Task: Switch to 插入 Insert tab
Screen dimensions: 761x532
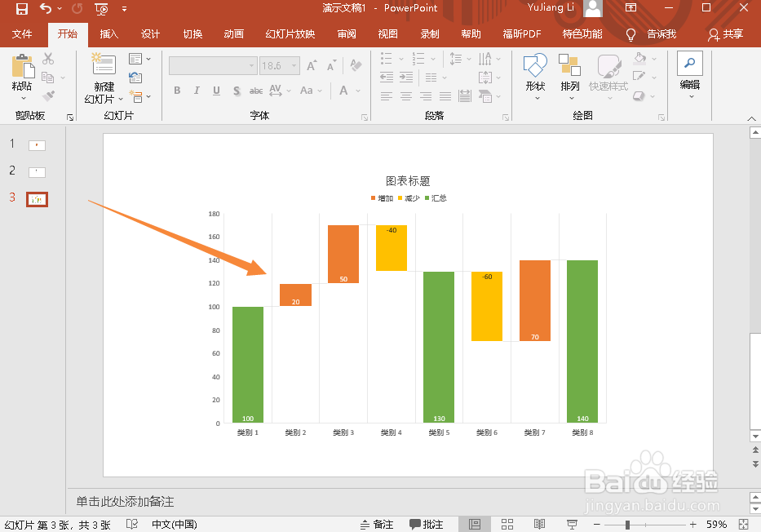Action: pyautogui.click(x=108, y=34)
